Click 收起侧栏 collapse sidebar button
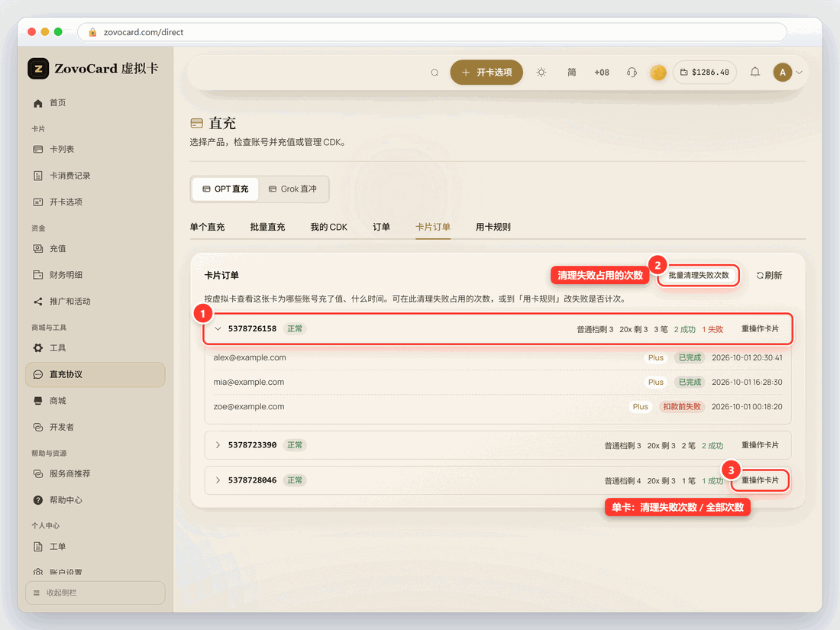This screenshot has width=840, height=630. (95, 593)
